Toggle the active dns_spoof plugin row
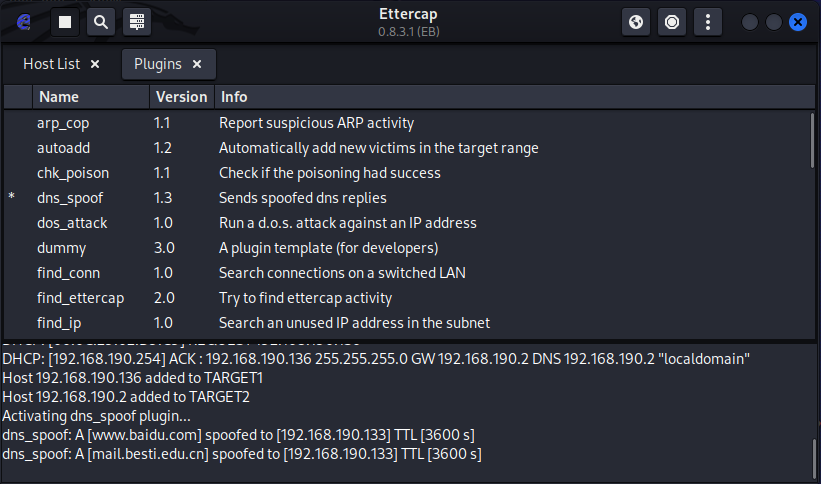This screenshot has width=821, height=484. click(x=70, y=198)
